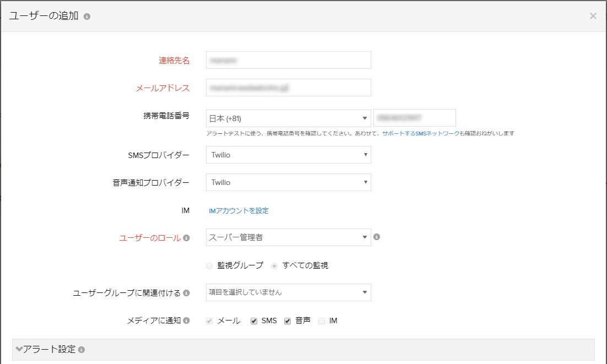The width and height of the screenshot is (607, 364).
Task: Close the ユーザーの追加 dialog with X
Action: [x=593, y=16]
